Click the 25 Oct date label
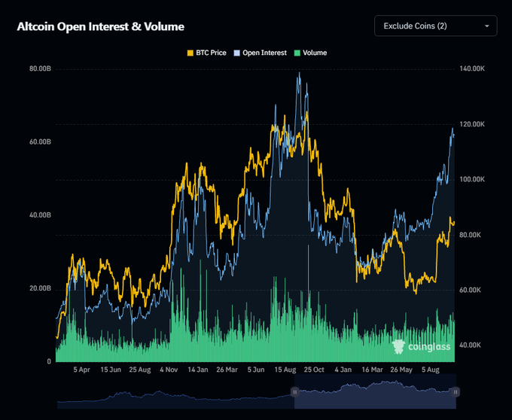Image resolution: width=512 pixels, height=420 pixels. coord(314,370)
